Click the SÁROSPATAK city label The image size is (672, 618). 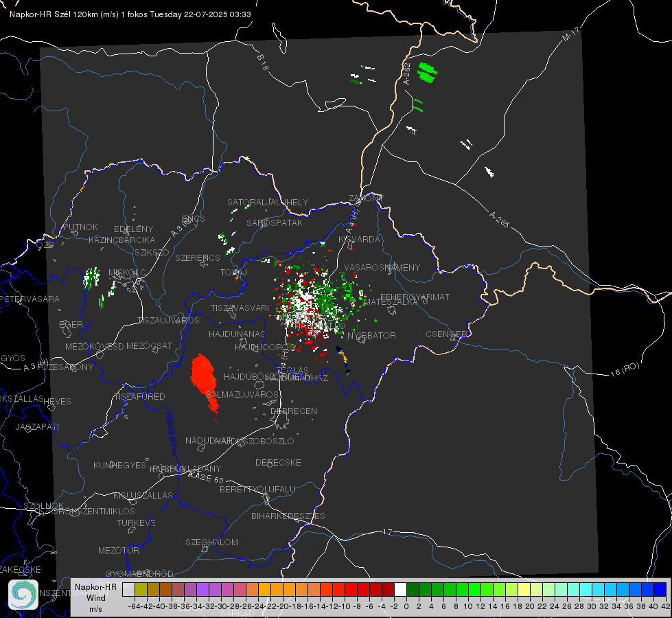tap(275, 223)
